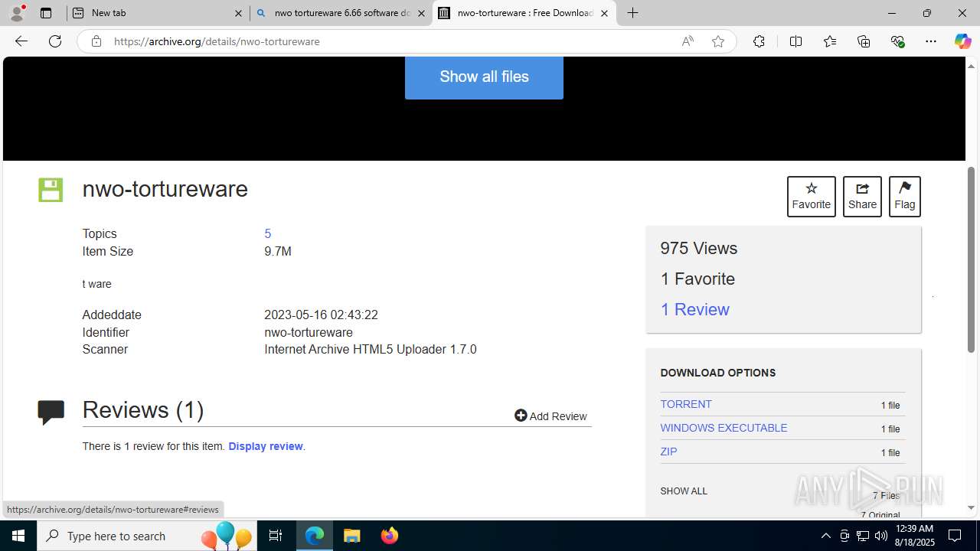The width and height of the screenshot is (980, 551).
Task: Open the taskbar clock showing 12:39 AM
Action: point(914,536)
